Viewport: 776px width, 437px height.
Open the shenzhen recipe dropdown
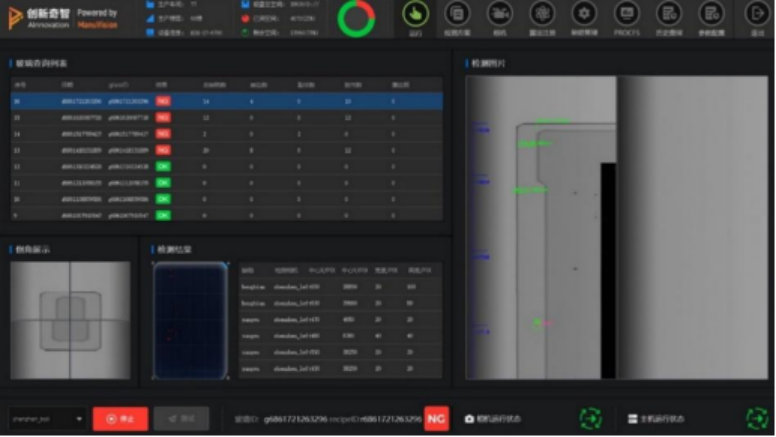(47, 419)
